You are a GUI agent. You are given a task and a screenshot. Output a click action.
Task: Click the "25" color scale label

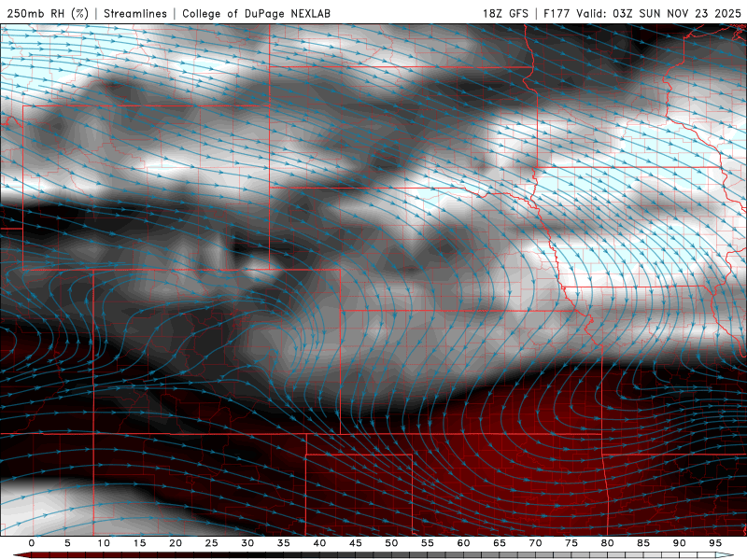[212, 543]
